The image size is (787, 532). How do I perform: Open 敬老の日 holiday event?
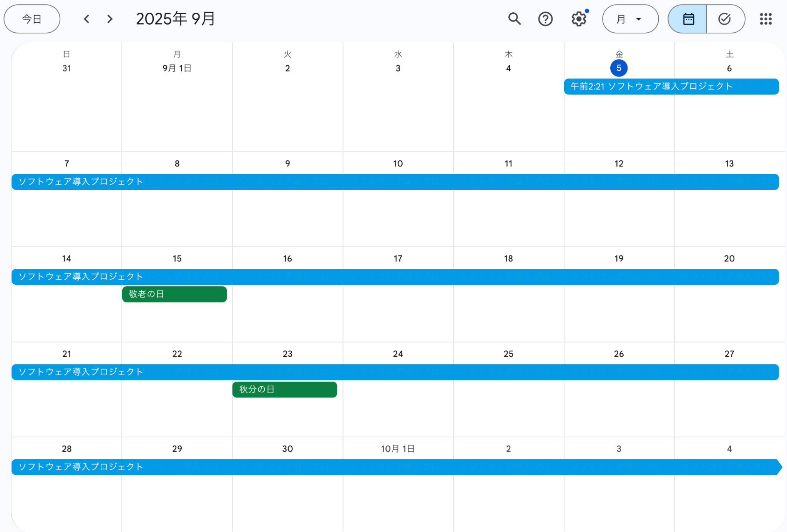(x=174, y=294)
